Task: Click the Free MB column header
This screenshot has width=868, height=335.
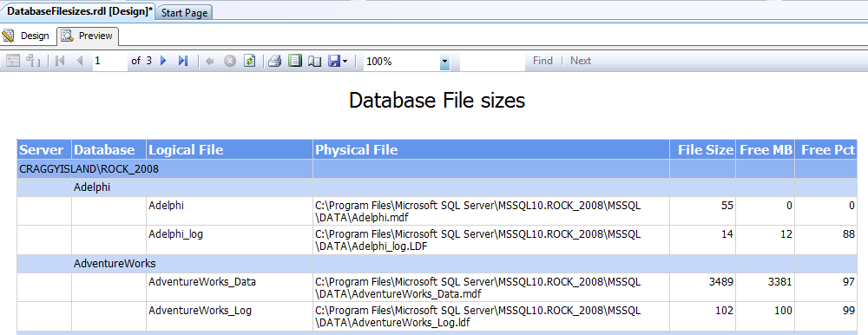Action: 766,149
